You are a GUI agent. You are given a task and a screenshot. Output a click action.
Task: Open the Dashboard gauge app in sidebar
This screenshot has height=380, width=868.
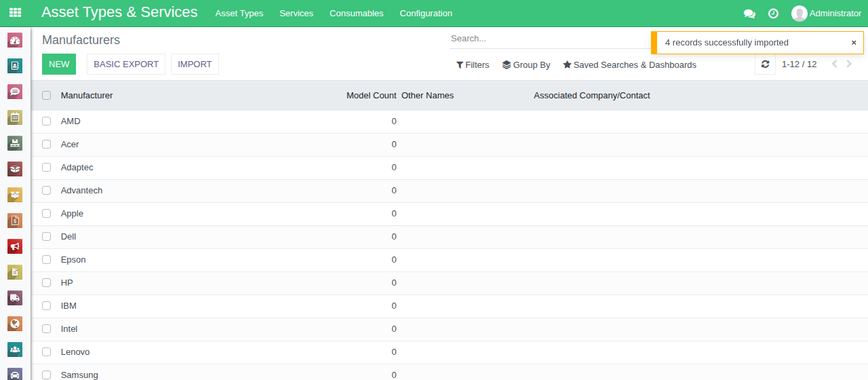coord(15,40)
